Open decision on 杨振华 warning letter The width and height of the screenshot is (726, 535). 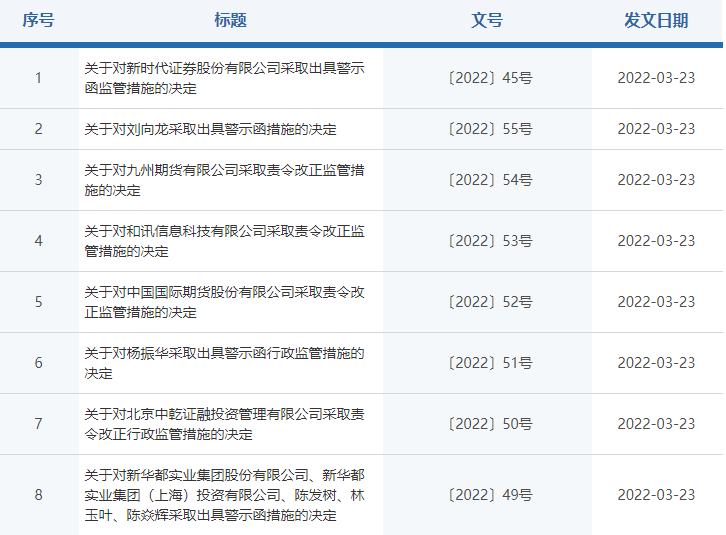pos(225,363)
